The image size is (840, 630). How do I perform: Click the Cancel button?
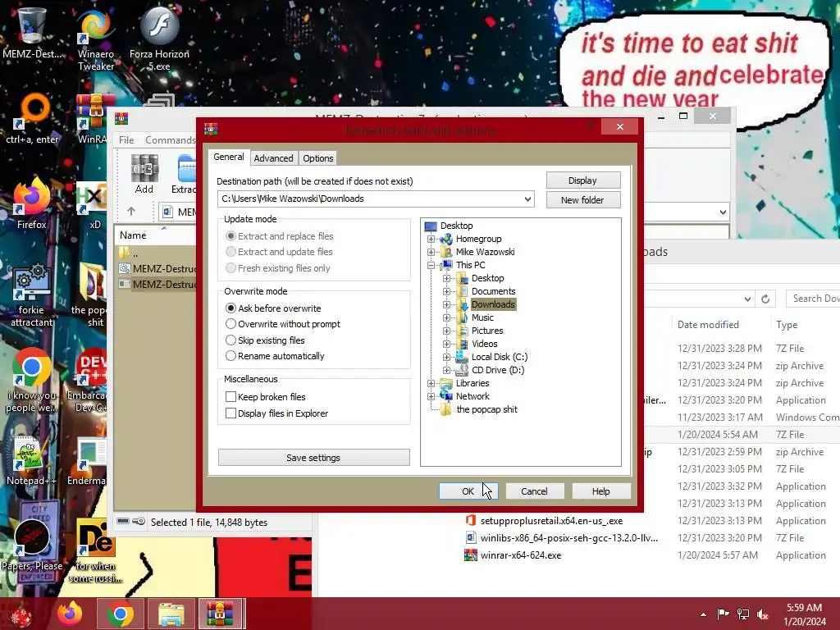[x=534, y=491]
